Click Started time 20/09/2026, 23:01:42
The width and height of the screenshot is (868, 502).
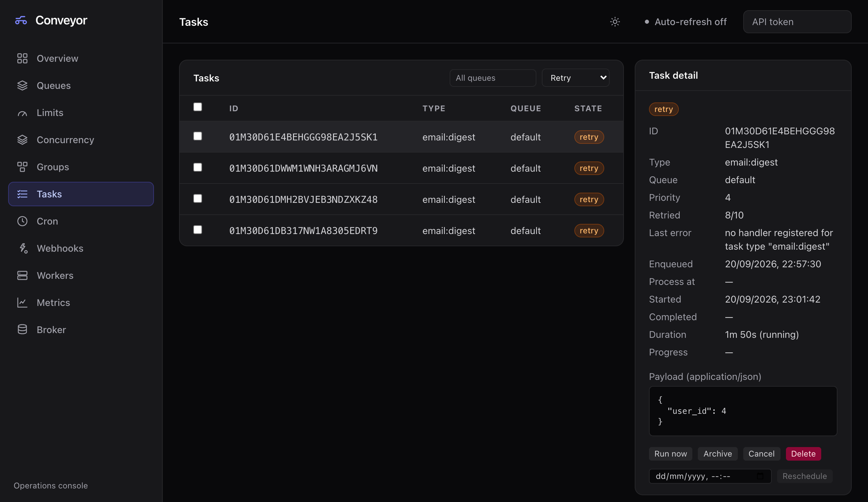(772, 300)
